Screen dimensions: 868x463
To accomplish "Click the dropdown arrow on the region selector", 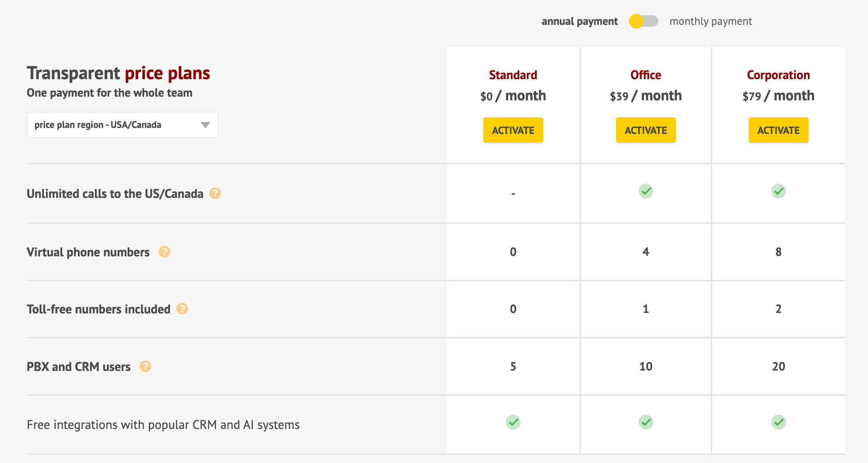I will [205, 125].
